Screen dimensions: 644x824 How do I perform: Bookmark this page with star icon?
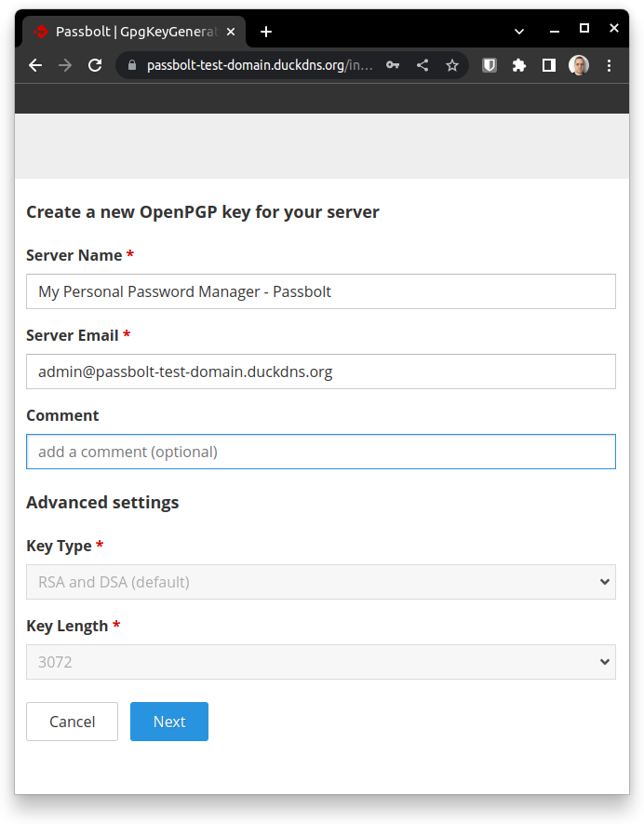452,65
